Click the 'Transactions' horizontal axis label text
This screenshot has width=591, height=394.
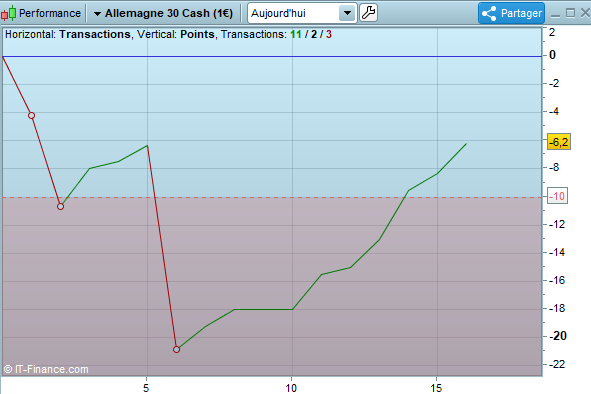[x=95, y=34]
